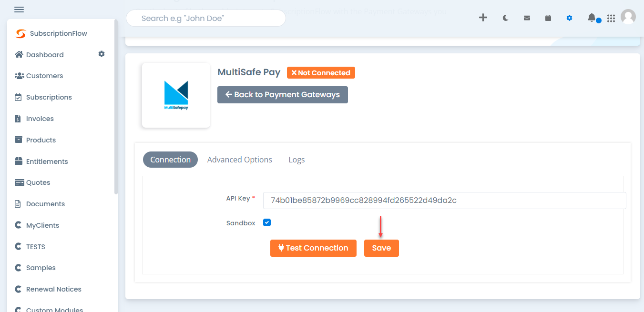Open Customers in the sidebar
This screenshot has height=312, width=644.
click(x=44, y=76)
